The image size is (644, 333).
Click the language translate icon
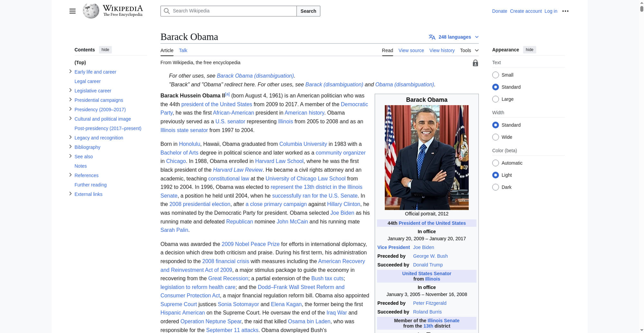[x=432, y=37]
